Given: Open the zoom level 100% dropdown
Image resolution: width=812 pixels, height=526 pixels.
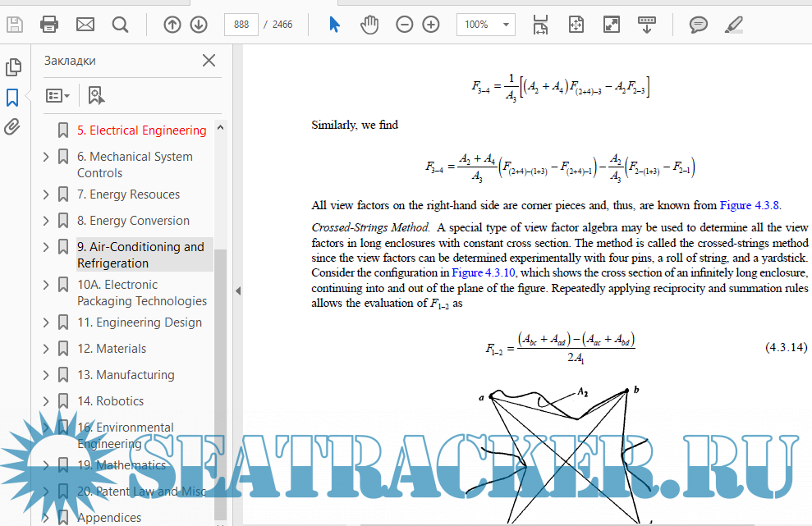Looking at the screenshot, I should point(486,25).
